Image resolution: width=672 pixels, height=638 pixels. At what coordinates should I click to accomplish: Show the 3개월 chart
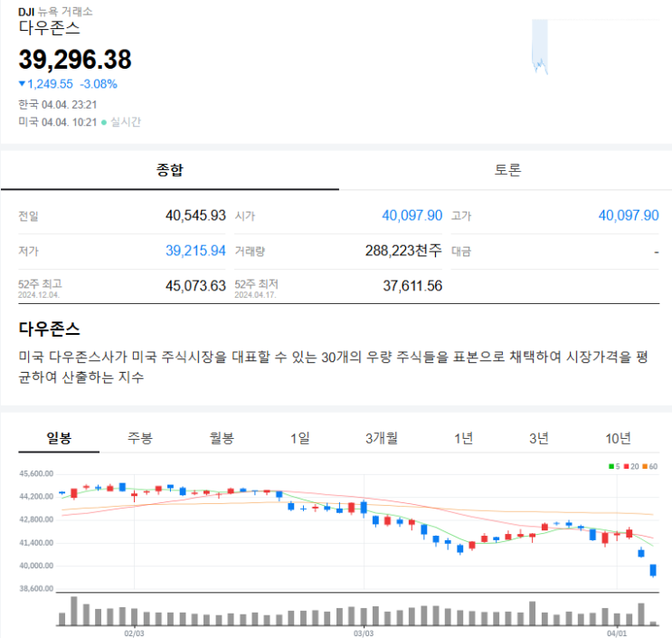coord(382,438)
